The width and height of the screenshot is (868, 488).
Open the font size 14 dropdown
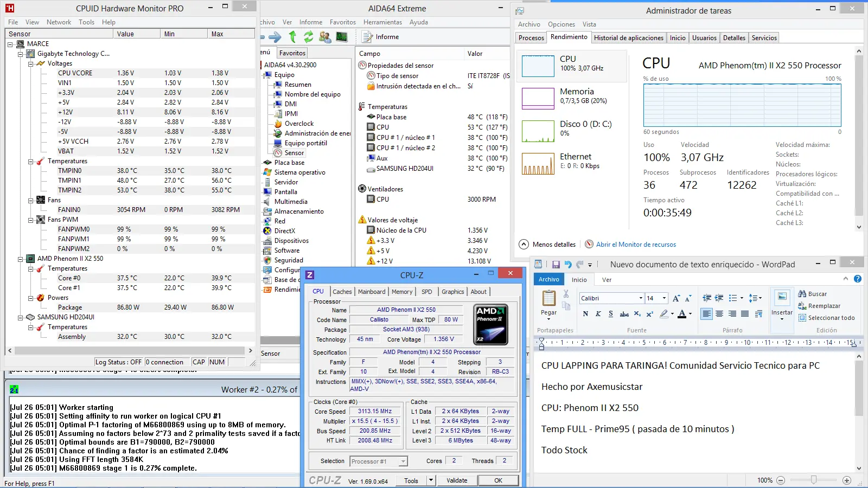(x=664, y=298)
